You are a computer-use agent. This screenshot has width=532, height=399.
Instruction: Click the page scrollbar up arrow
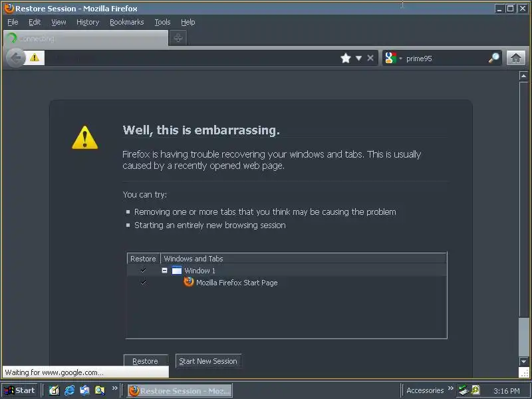pos(523,76)
